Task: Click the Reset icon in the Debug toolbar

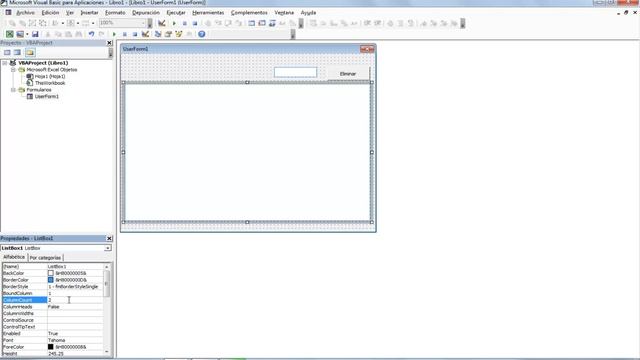Action: (195, 23)
